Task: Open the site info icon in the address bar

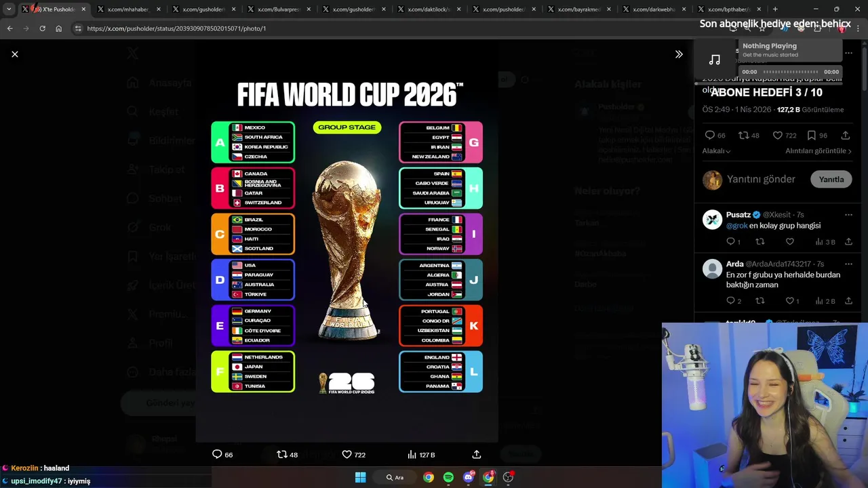Action: point(78,28)
